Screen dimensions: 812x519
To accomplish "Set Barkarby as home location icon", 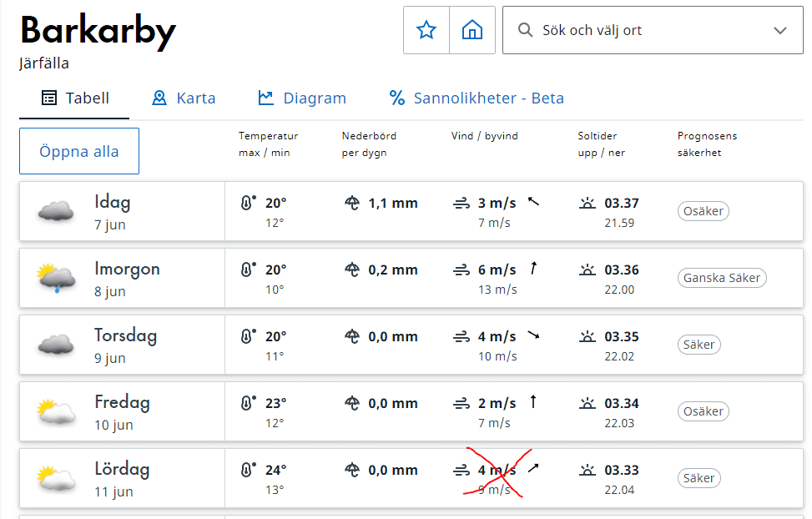I will click(x=472, y=30).
